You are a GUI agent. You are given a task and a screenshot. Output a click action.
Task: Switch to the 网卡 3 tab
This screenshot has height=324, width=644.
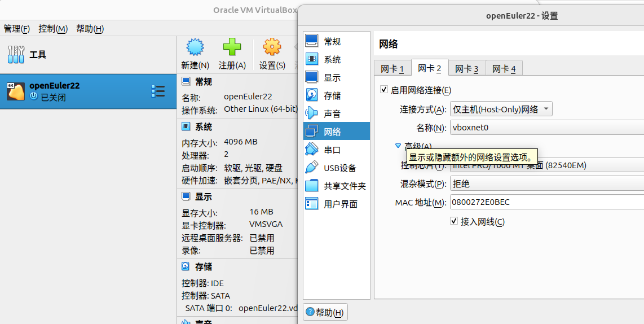[x=467, y=68]
